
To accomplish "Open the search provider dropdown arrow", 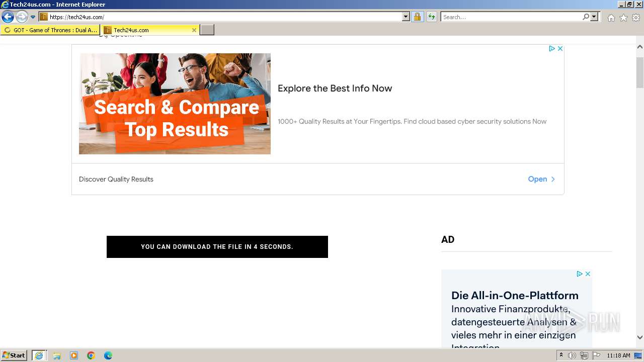I will coord(594,17).
